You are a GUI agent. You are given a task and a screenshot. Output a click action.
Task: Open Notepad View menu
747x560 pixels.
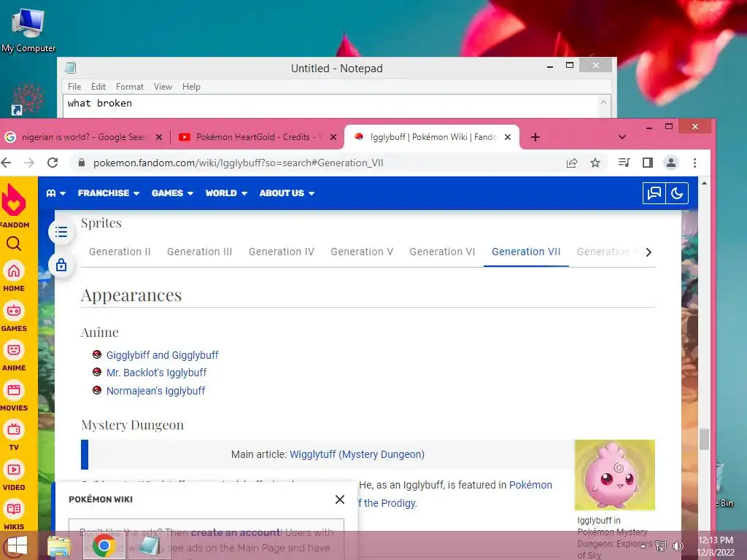coord(163,87)
